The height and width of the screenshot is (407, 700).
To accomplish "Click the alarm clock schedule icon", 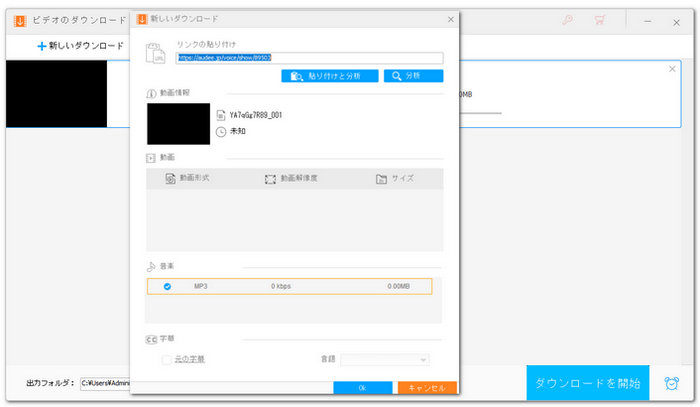I will tap(671, 383).
